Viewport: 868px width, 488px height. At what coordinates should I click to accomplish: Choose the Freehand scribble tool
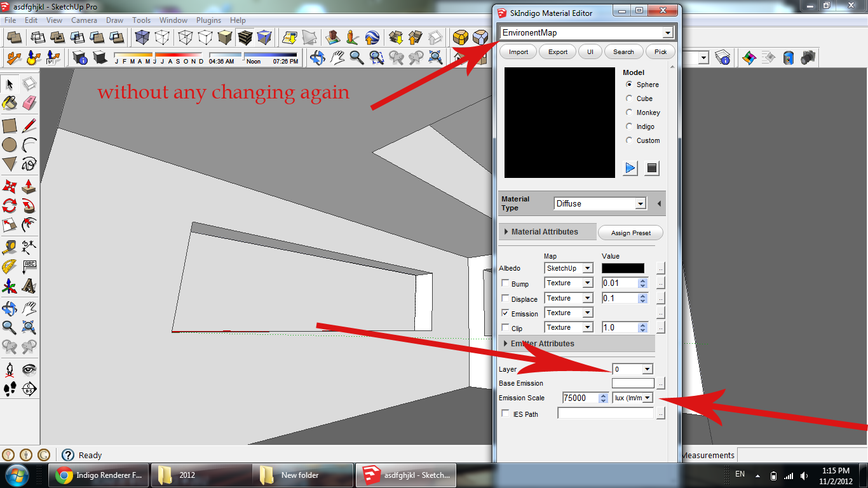tap(29, 165)
